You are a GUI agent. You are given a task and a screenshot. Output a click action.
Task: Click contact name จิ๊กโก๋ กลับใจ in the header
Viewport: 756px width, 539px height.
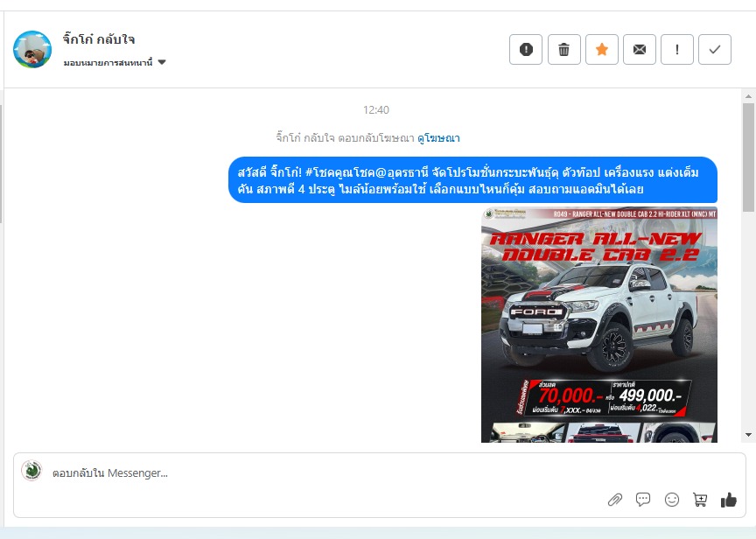(99, 39)
